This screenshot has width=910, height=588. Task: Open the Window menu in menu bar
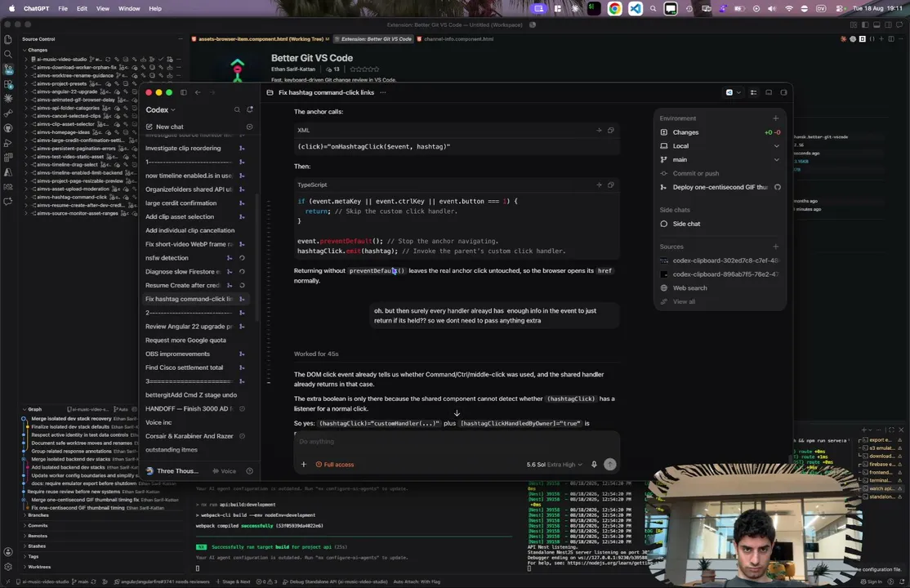pyautogui.click(x=129, y=9)
